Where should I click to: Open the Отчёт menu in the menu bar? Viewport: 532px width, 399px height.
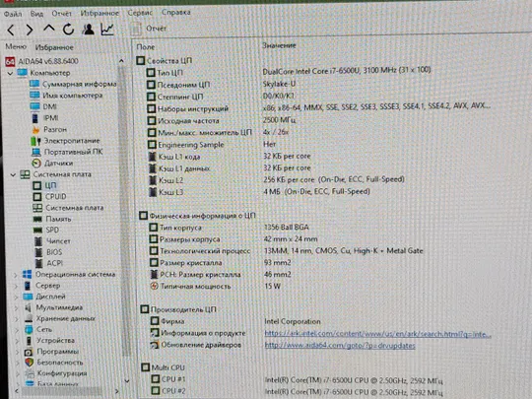tap(61, 13)
